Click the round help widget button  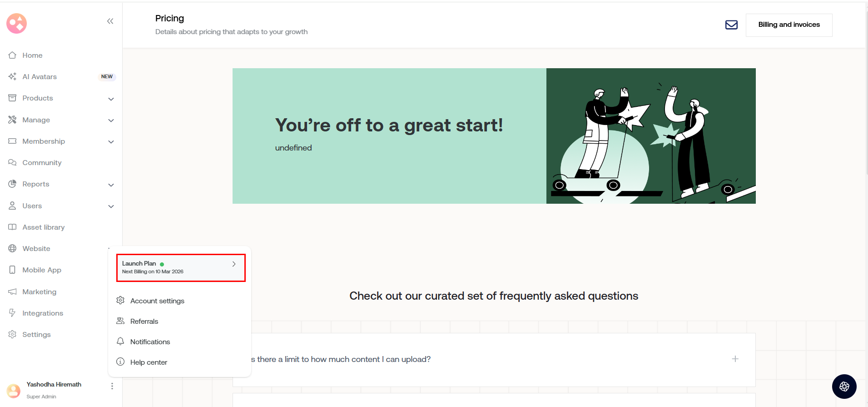tap(844, 387)
